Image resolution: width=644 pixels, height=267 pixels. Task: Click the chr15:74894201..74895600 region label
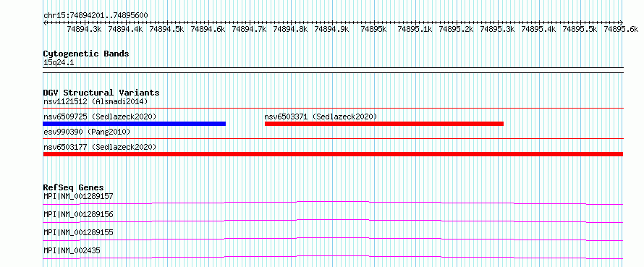click(x=96, y=15)
